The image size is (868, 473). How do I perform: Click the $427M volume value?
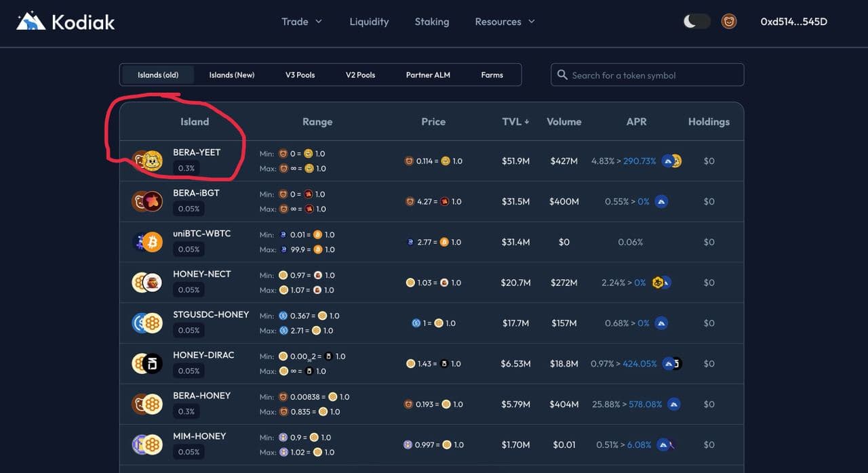(x=564, y=161)
